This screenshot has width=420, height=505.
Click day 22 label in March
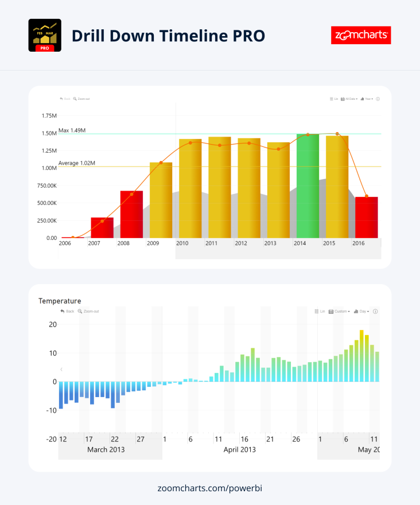(115, 440)
